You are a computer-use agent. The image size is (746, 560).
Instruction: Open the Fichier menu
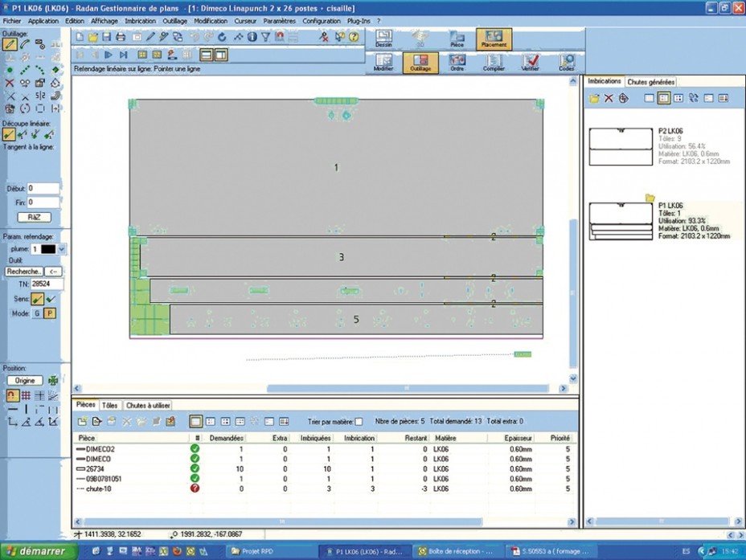pyautogui.click(x=12, y=21)
